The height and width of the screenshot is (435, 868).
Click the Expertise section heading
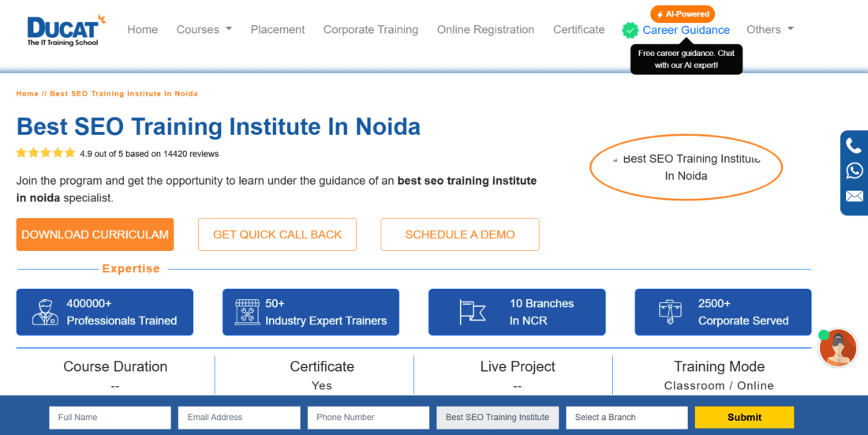click(x=131, y=268)
